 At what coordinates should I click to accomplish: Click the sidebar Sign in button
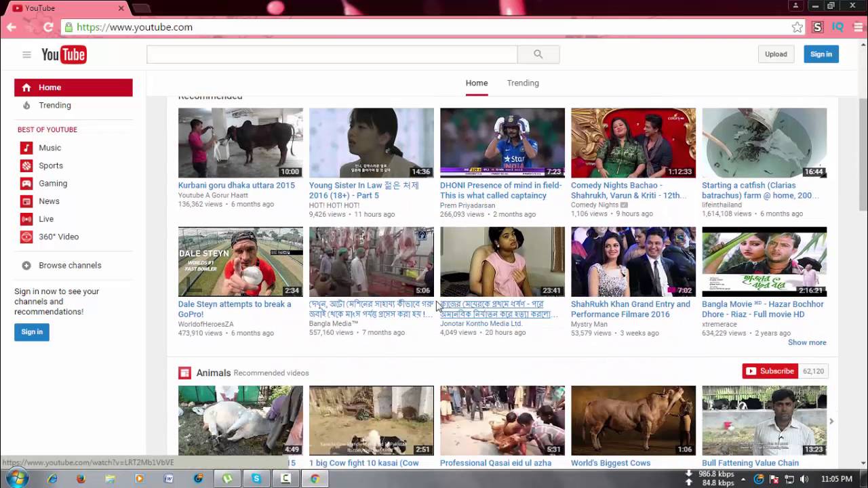pyautogui.click(x=32, y=332)
